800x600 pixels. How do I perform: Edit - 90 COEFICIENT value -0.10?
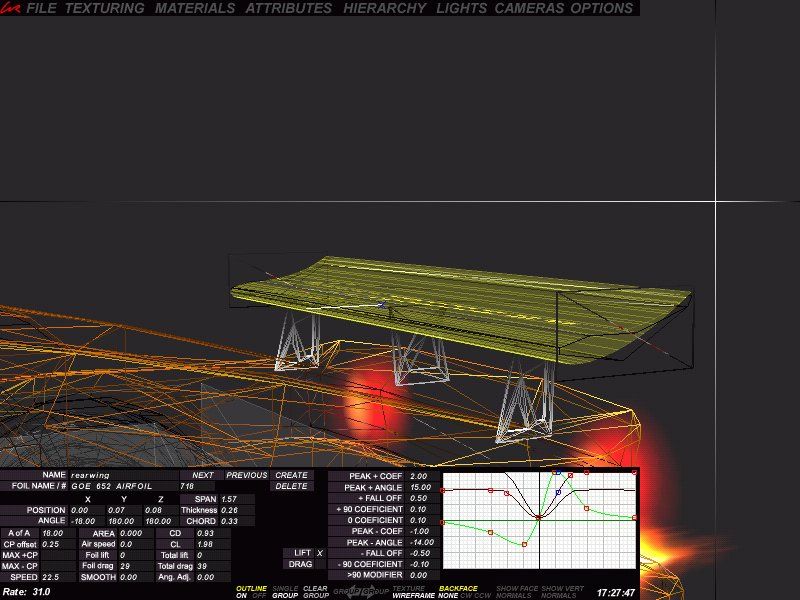423,564
